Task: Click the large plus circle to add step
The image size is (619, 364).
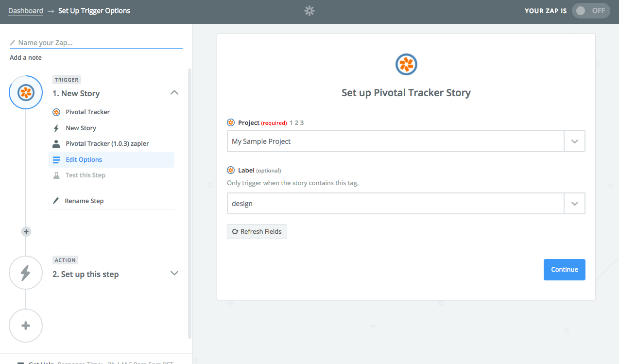Action: (26, 326)
